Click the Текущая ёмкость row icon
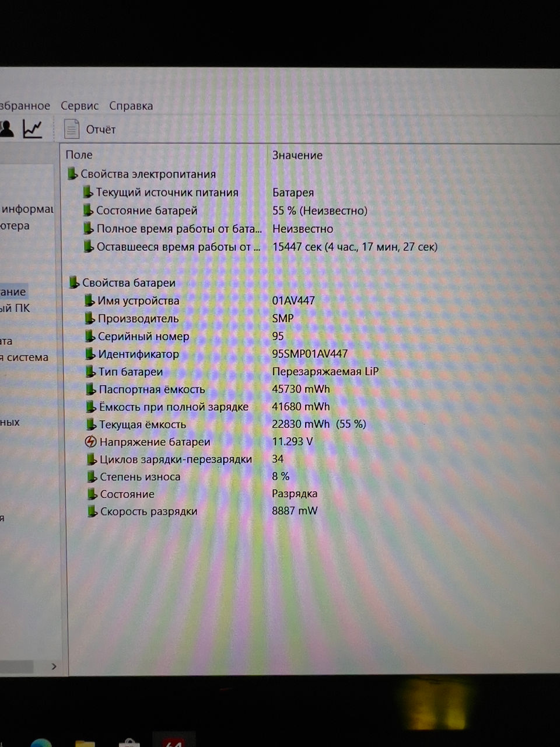This screenshot has width=560, height=747. coord(90,424)
